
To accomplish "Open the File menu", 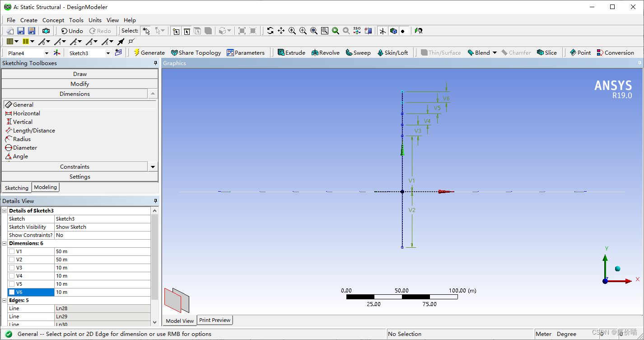I will coord(11,20).
